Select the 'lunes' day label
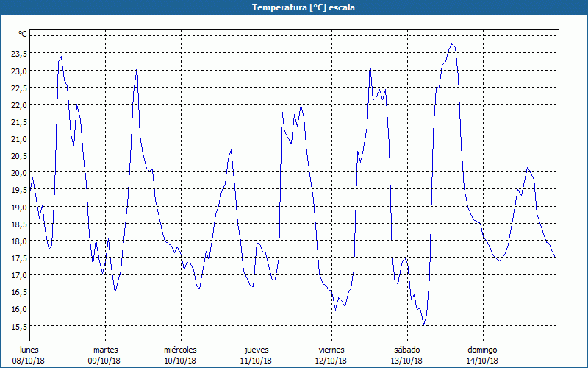Viewport: 588px width, 368px height. (29, 350)
